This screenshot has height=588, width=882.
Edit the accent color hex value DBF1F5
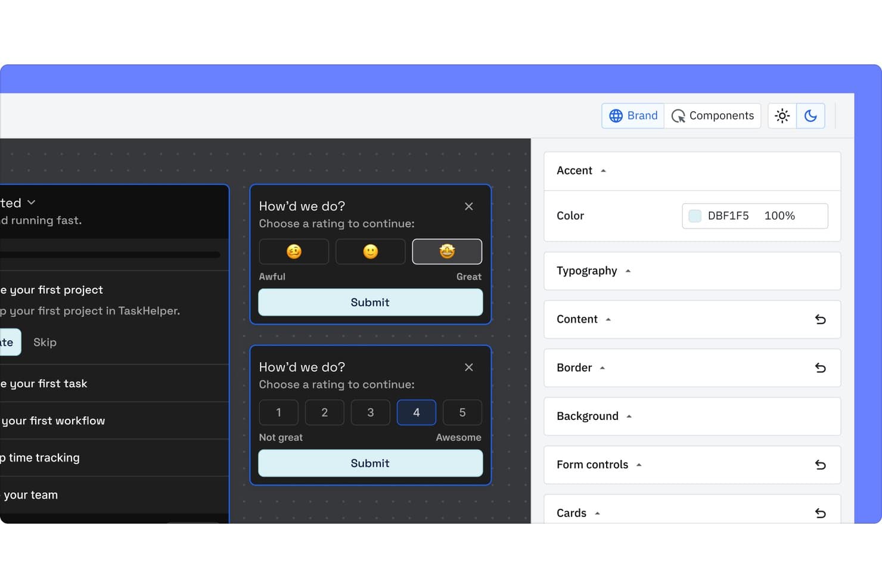[728, 216]
